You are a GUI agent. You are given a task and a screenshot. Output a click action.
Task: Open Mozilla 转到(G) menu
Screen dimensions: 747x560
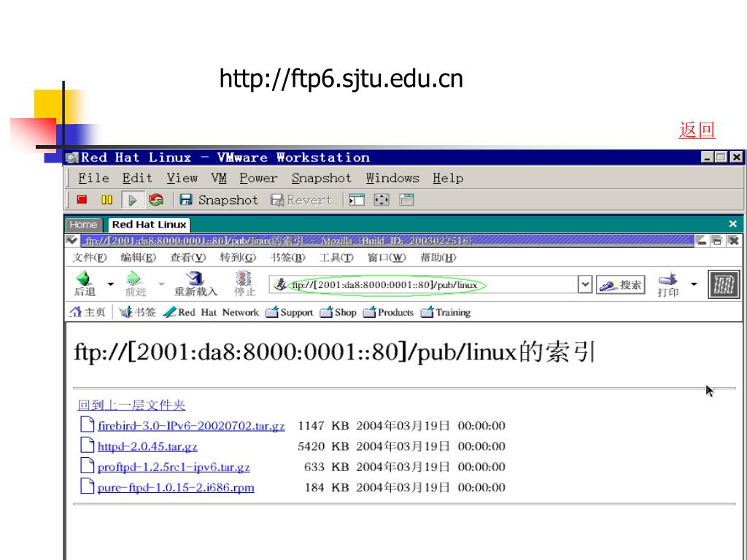click(238, 257)
